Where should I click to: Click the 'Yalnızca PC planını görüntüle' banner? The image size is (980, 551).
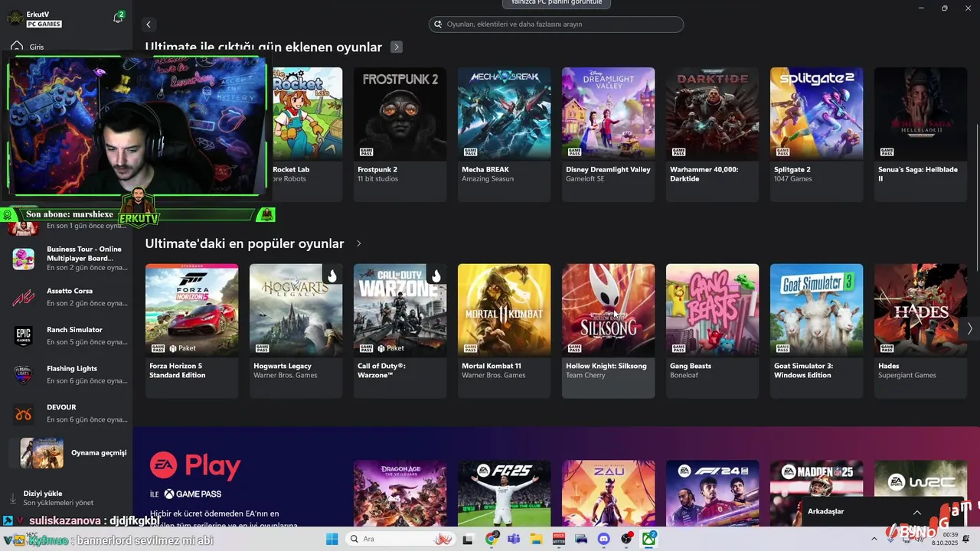(x=557, y=3)
